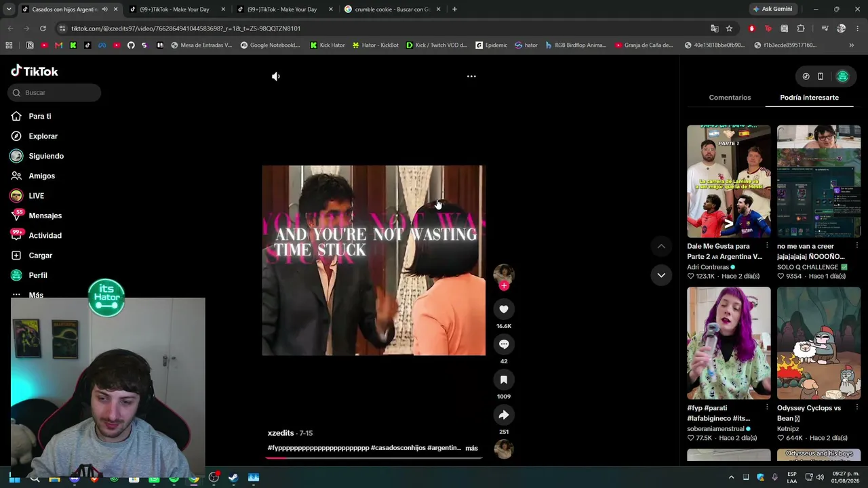Save the video with the bookmark icon
868x488 pixels.
(x=504, y=380)
